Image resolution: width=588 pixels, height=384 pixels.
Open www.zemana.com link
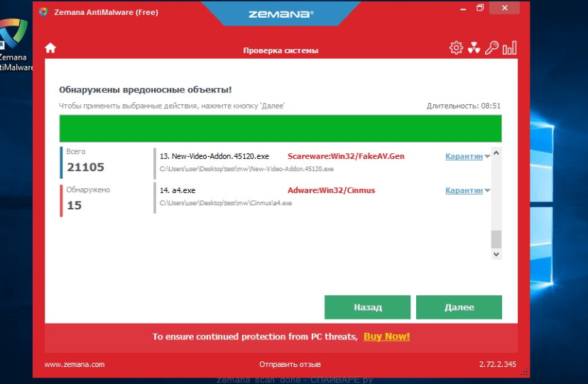(75, 364)
